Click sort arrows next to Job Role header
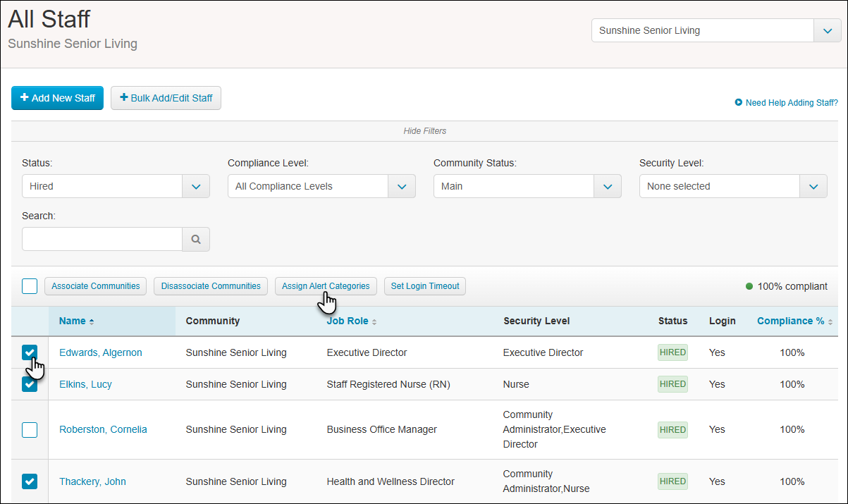 (x=374, y=321)
